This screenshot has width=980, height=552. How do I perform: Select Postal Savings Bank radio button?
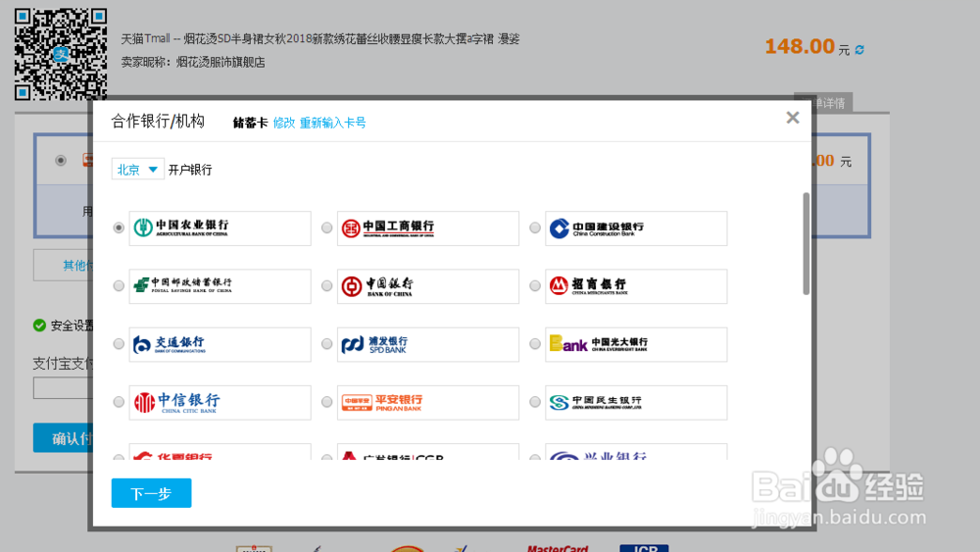coord(119,286)
